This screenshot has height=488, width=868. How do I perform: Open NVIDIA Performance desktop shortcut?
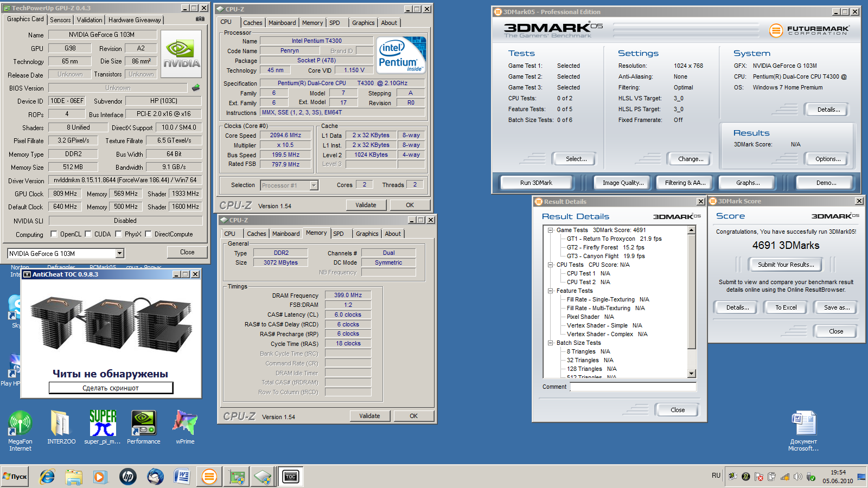coord(144,427)
